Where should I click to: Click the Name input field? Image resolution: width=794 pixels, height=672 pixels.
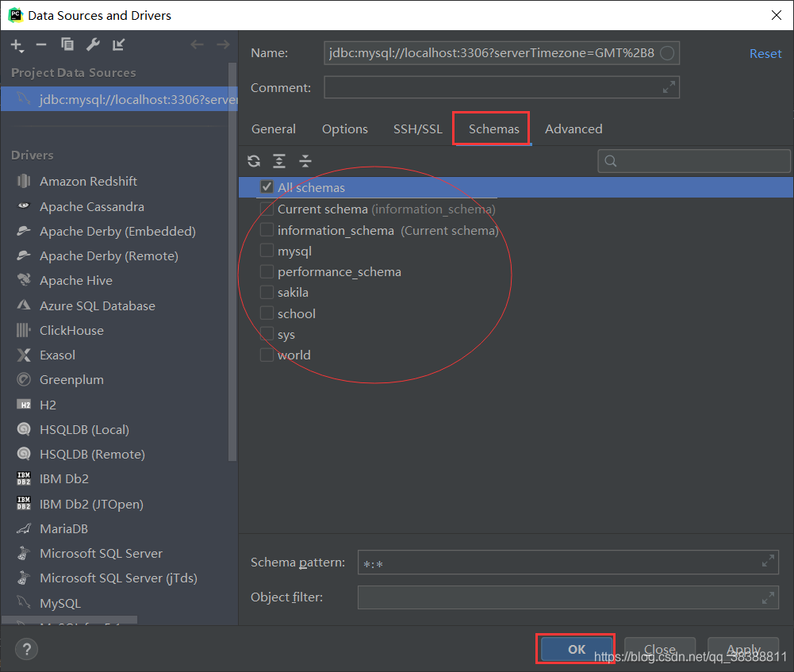point(501,52)
